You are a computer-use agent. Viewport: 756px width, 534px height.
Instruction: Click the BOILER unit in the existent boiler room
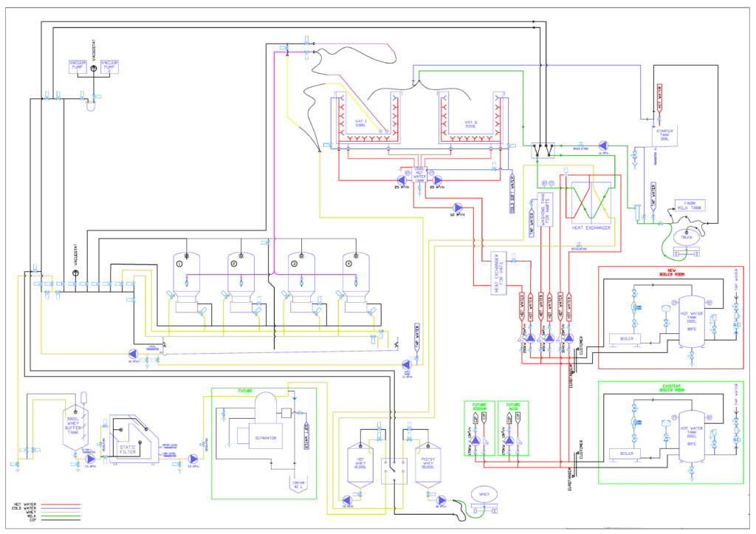[x=626, y=454]
